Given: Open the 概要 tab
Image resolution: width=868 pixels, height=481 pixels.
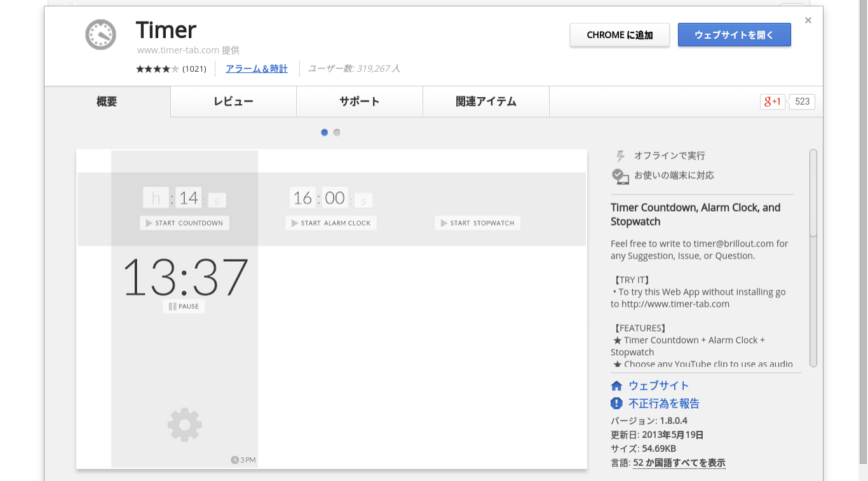Looking at the screenshot, I should point(107,102).
